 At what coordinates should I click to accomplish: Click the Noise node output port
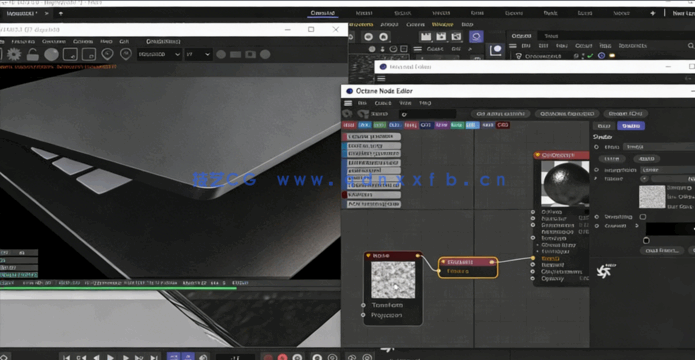pos(418,256)
